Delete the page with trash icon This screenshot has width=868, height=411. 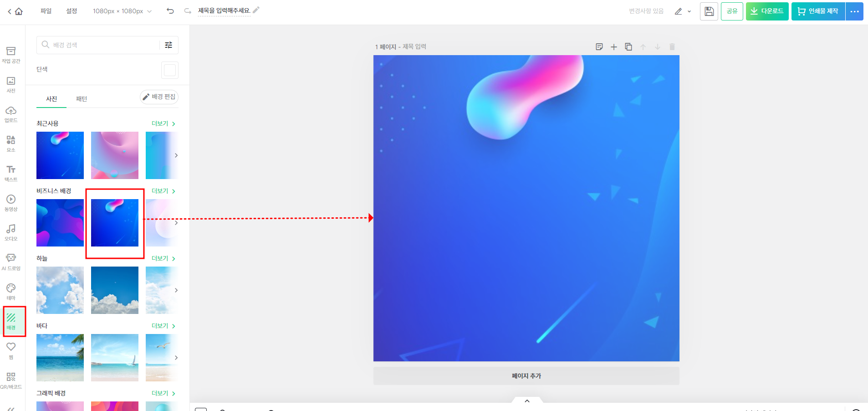pyautogui.click(x=672, y=47)
